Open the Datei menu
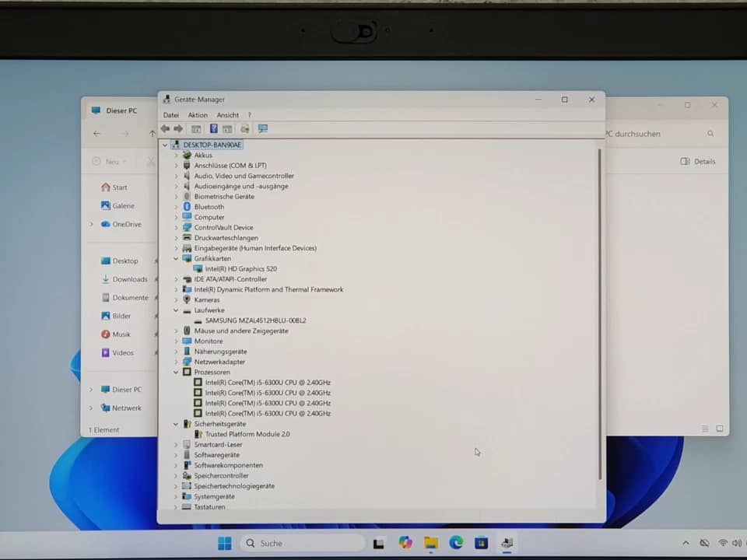This screenshot has width=747, height=560. [x=171, y=115]
